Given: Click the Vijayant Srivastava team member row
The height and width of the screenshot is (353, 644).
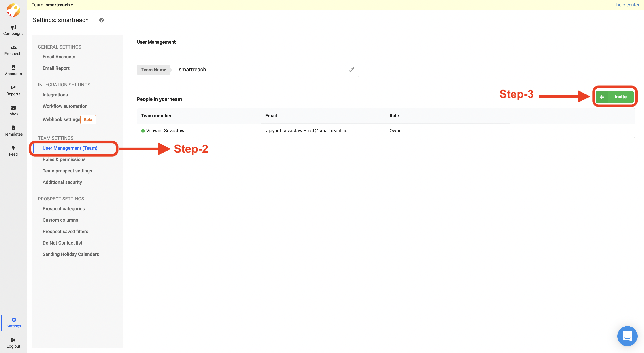Looking at the screenshot, I should 166,130.
